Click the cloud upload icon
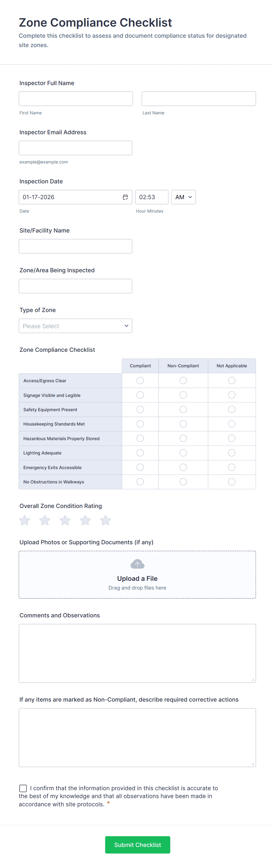 point(137,564)
